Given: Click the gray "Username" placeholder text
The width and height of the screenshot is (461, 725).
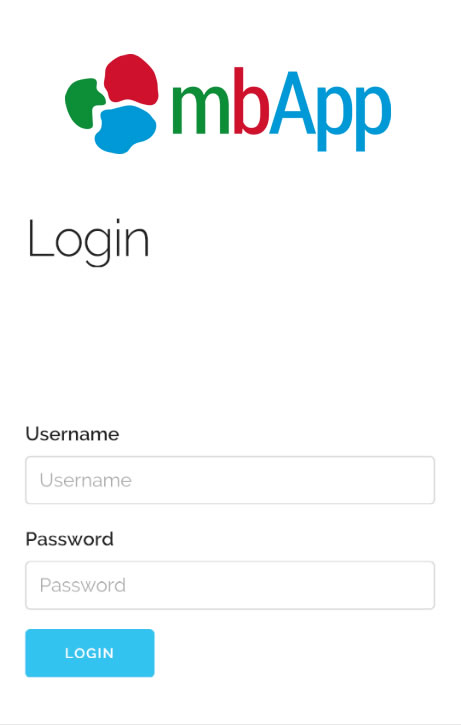Looking at the screenshot, I should point(86,480).
